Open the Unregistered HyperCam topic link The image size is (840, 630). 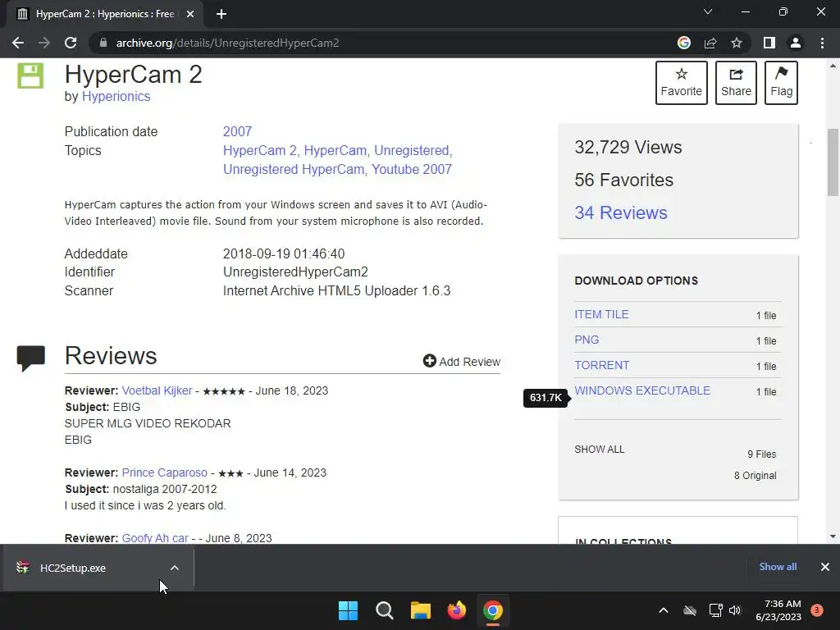[294, 169]
